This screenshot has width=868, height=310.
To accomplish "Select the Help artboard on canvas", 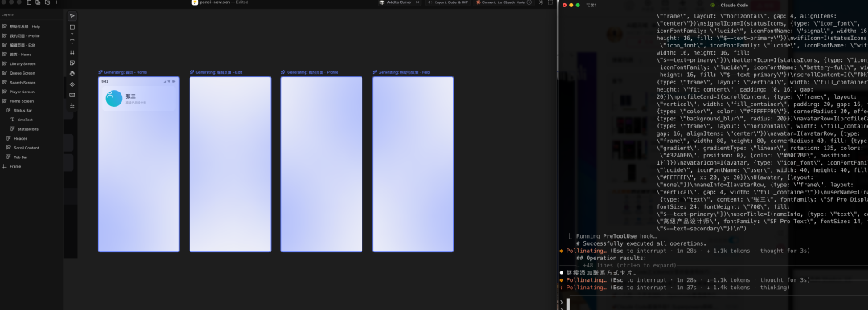I will point(413,165).
